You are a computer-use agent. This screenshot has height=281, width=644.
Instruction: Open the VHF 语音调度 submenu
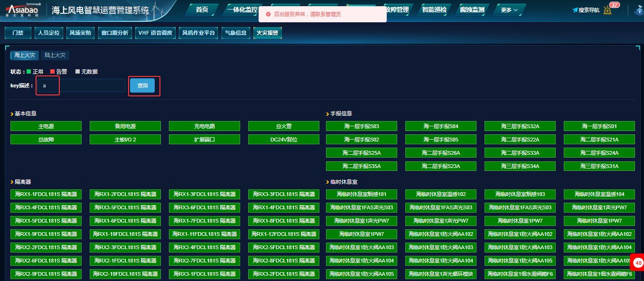pos(155,33)
